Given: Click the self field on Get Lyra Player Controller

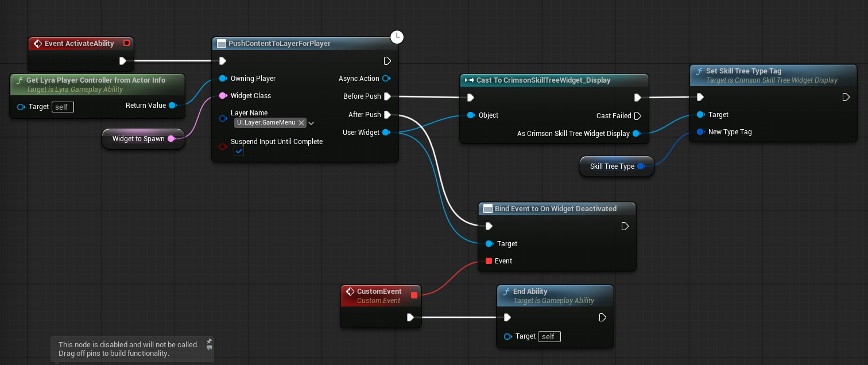Looking at the screenshot, I should tap(63, 107).
